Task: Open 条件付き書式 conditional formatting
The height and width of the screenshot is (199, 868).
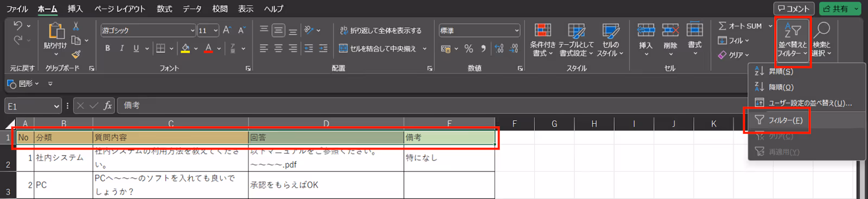Action: click(x=542, y=40)
